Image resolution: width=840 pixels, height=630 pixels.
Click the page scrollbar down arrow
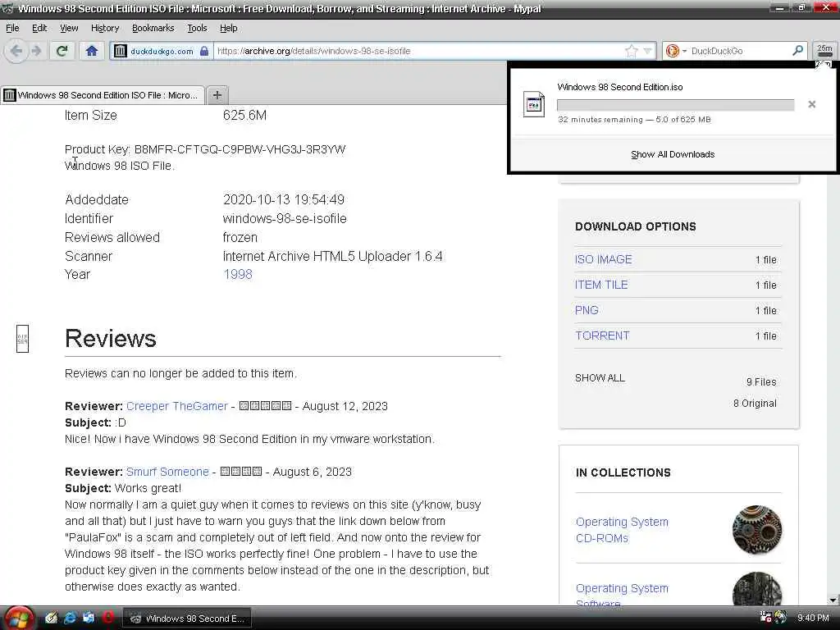coord(833,600)
